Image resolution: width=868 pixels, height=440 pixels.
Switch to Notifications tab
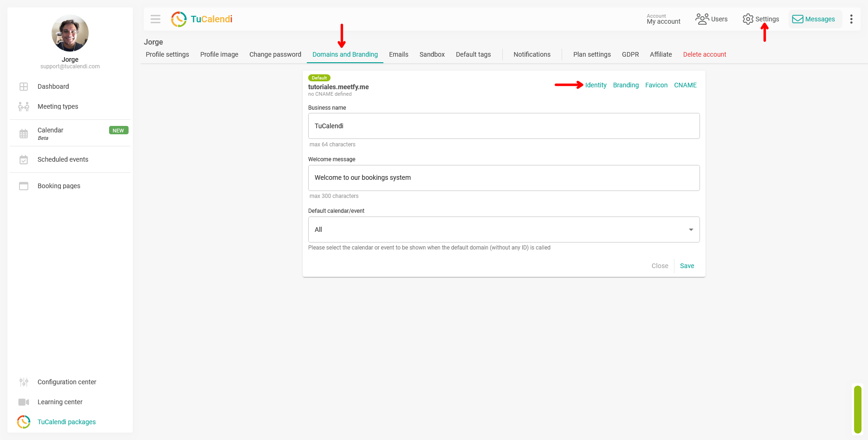coord(532,54)
